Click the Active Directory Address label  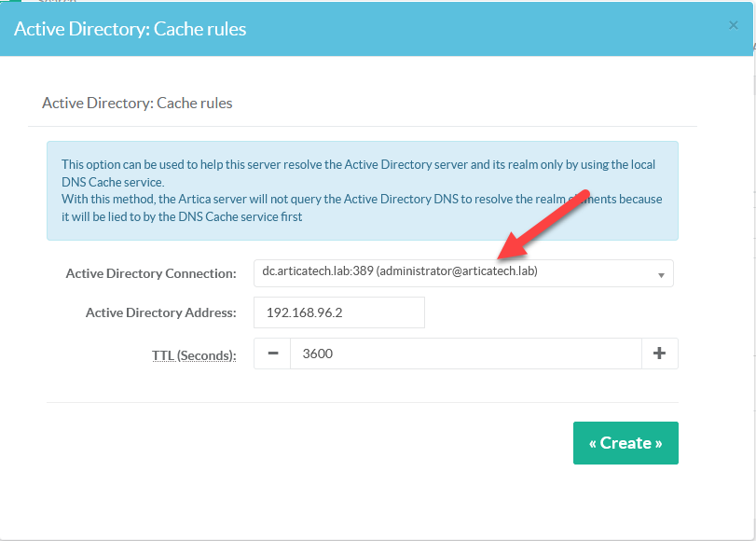(160, 312)
